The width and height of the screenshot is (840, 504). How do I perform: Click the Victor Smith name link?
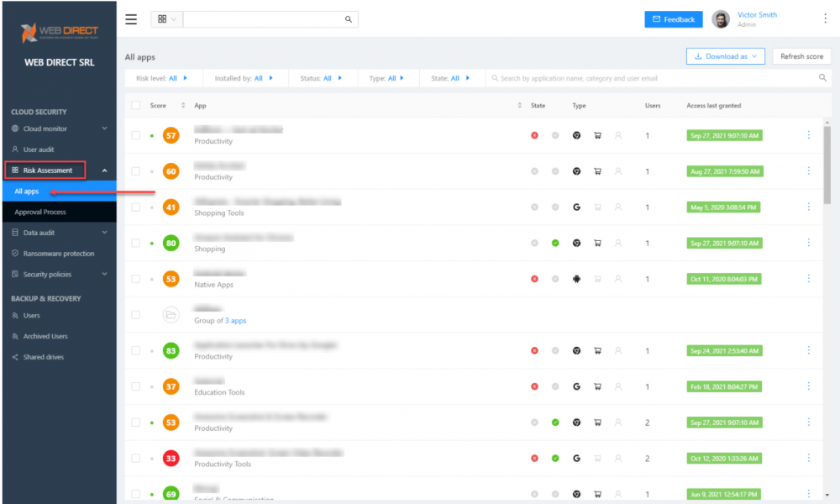click(757, 15)
